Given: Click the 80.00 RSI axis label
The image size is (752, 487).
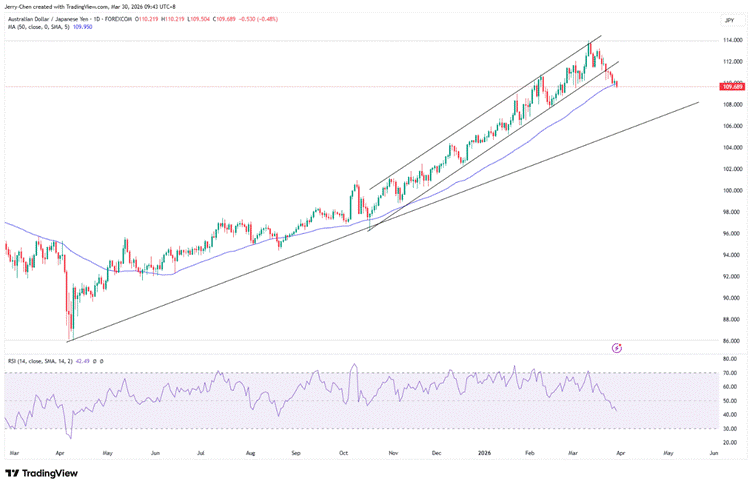Looking at the screenshot, I should pyautogui.click(x=730, y=359).
